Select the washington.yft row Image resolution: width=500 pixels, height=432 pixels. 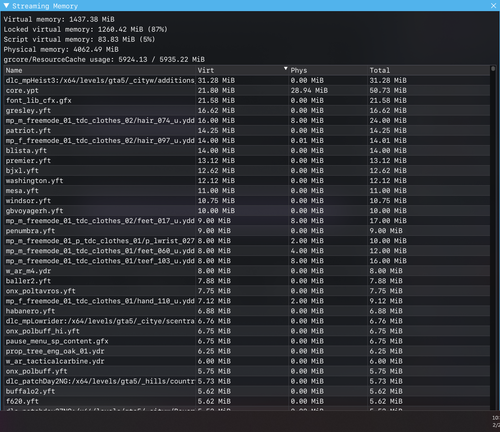coord(247,180)
